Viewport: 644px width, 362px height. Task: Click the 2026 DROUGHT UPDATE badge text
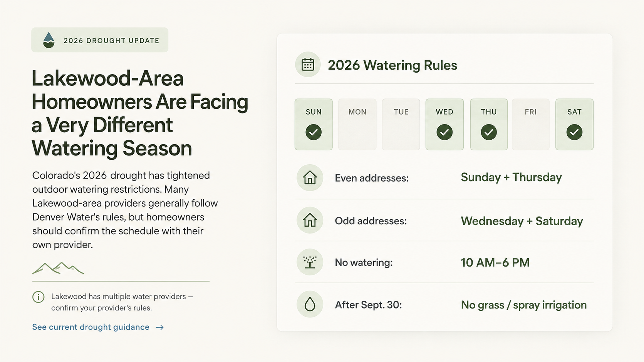111,41
